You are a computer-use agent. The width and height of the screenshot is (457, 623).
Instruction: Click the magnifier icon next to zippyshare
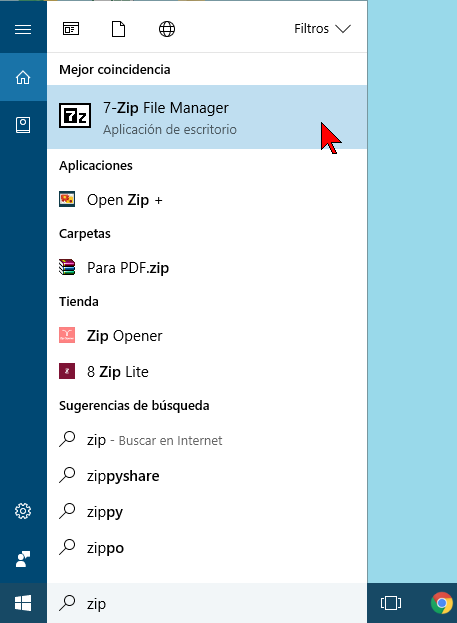(67, 475)
